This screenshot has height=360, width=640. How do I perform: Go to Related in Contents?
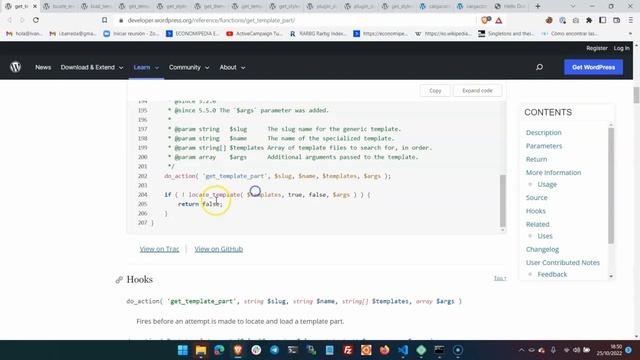click(538, 224)
